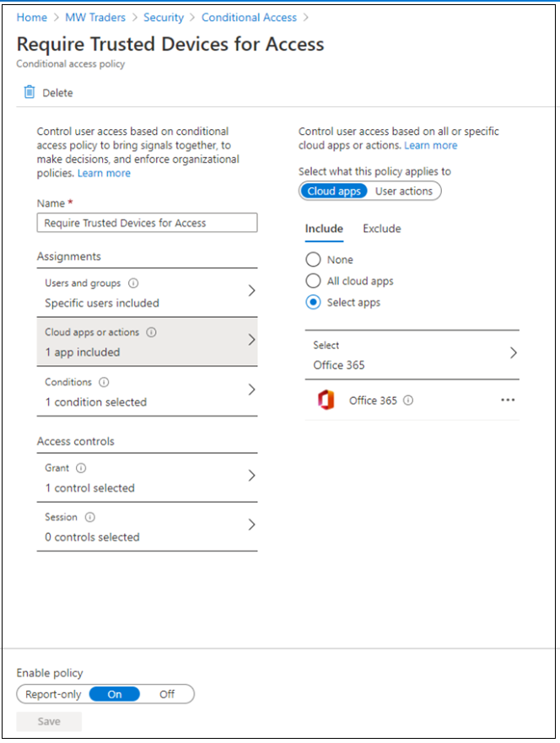Switch to User actions option
The height and width of the screenshot is (743, 560).
404,191
